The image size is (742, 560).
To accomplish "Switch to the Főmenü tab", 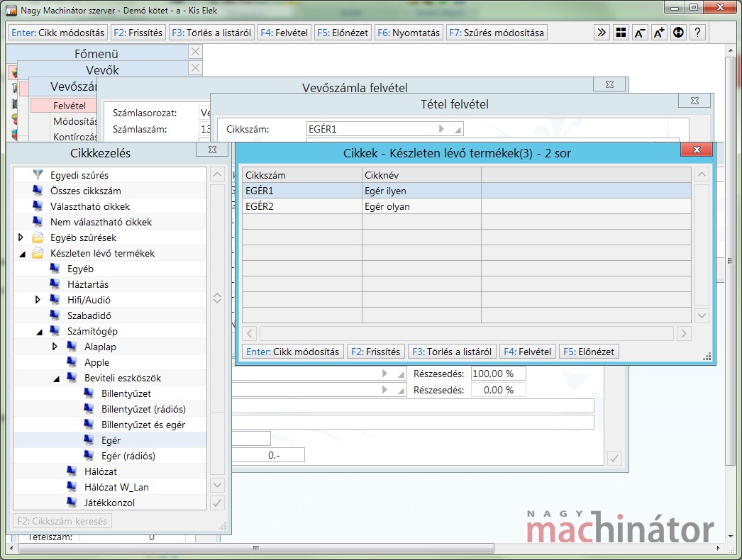I will 96,53.
